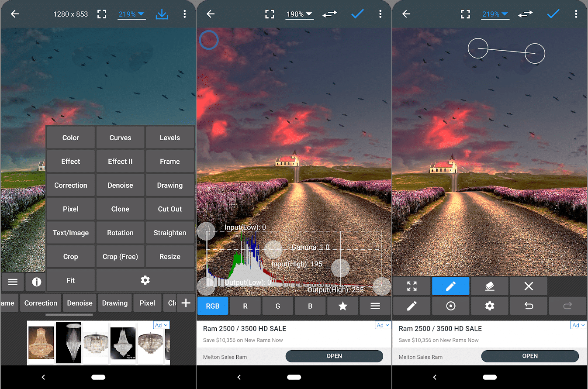
Task: Confirm drawing with the checkmark in the right screen
Action: [x=553, y=14]
